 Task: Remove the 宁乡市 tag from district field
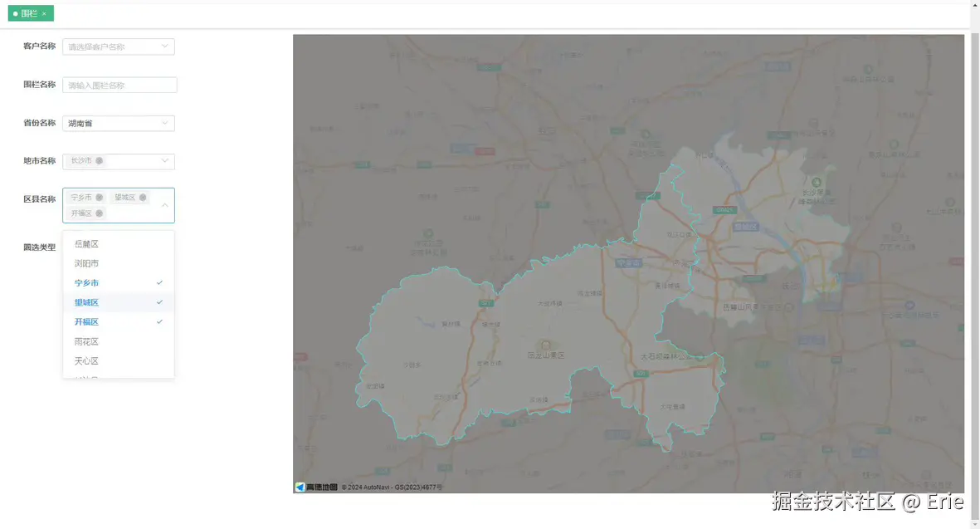(x=100, y=197)
